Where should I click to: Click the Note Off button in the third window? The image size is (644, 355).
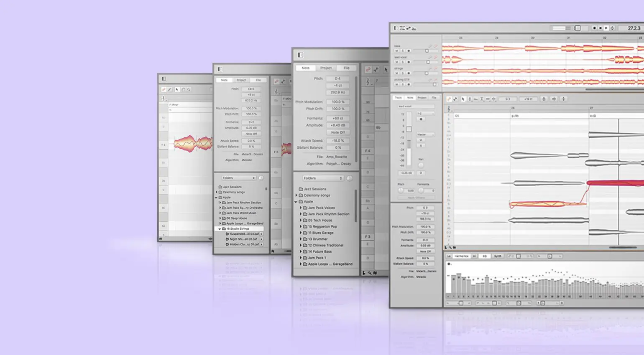338,132
